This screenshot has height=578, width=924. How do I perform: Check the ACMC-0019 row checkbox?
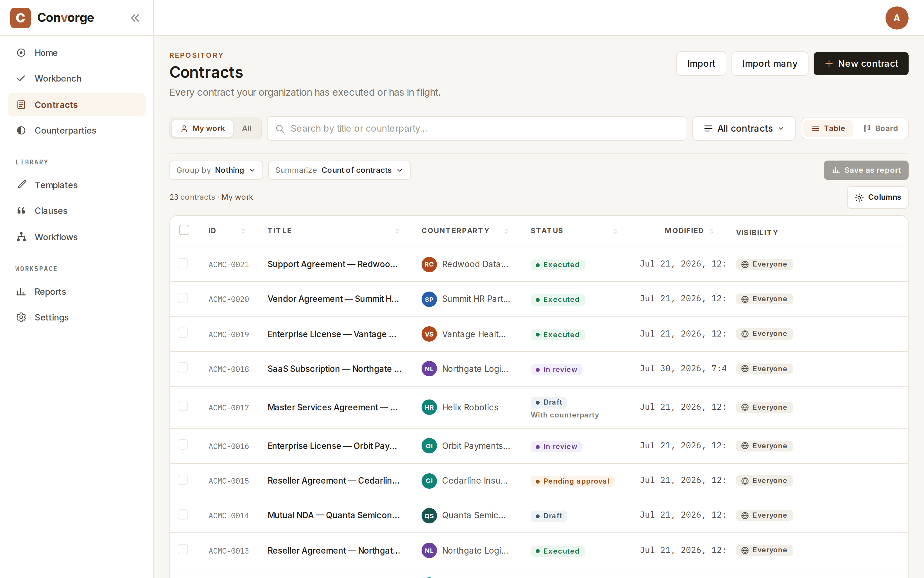(183, 333)
